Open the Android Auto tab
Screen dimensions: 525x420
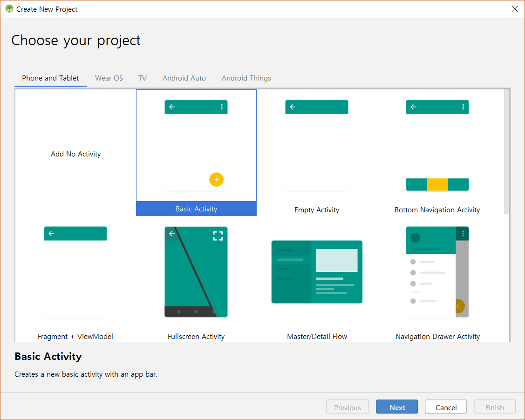coord(184,78)
